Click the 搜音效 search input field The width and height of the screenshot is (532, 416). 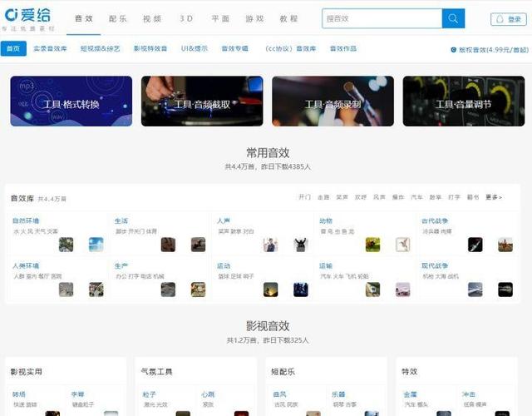(x=382, y=18)
